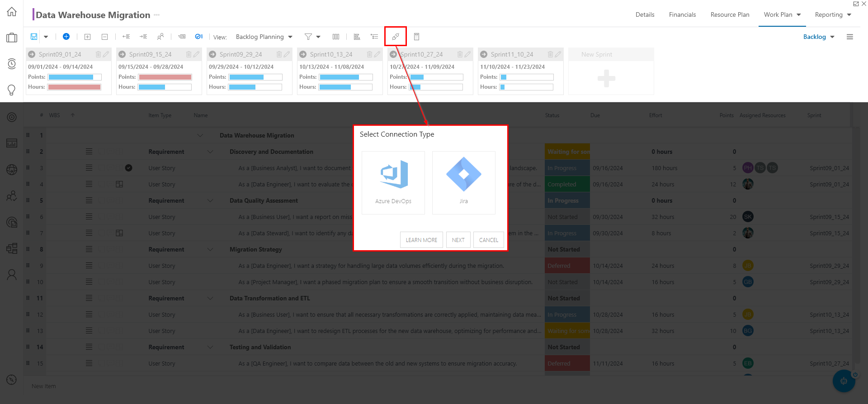The image size is (868, 404).
Task: Open the Details tab
Action: point(645,15)
